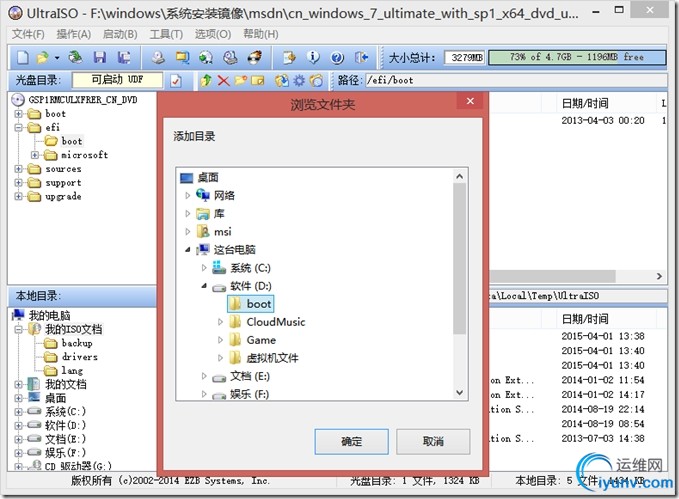
Task: Click the Help question mark icon
Action: [337, 57]
